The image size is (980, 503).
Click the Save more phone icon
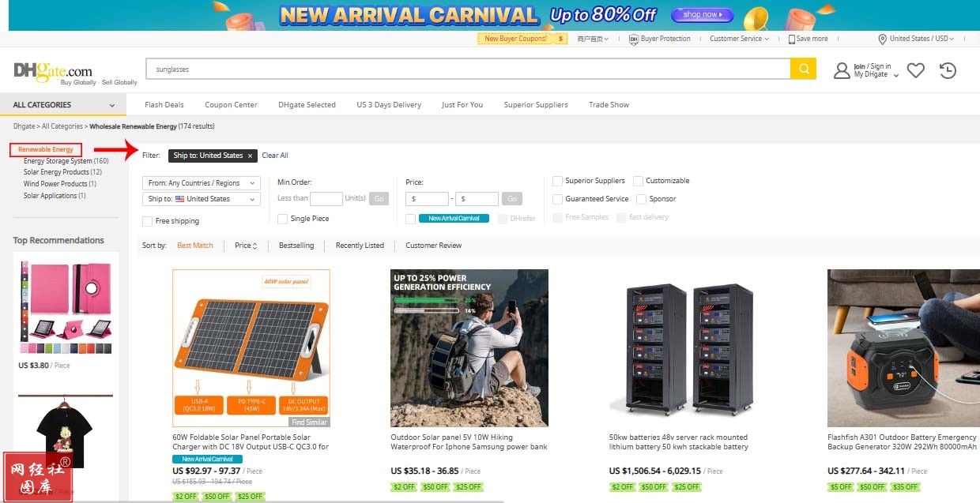click(791, 39)
